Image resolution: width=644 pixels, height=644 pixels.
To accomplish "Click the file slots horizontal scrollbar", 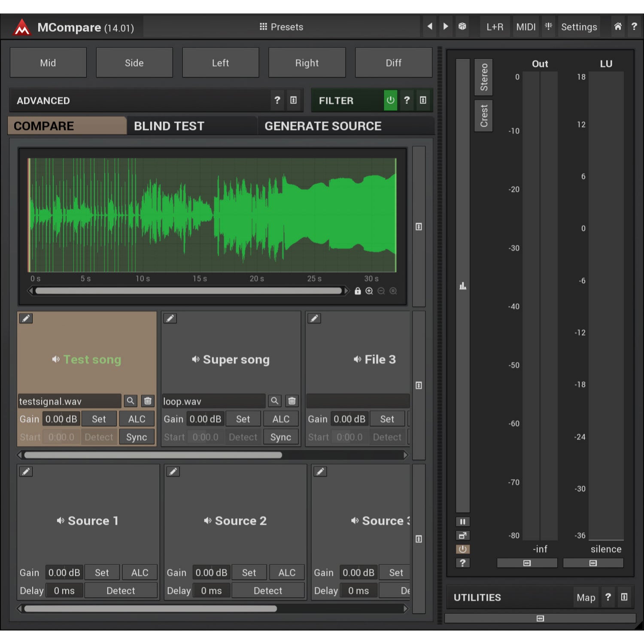I will [153, 455].
